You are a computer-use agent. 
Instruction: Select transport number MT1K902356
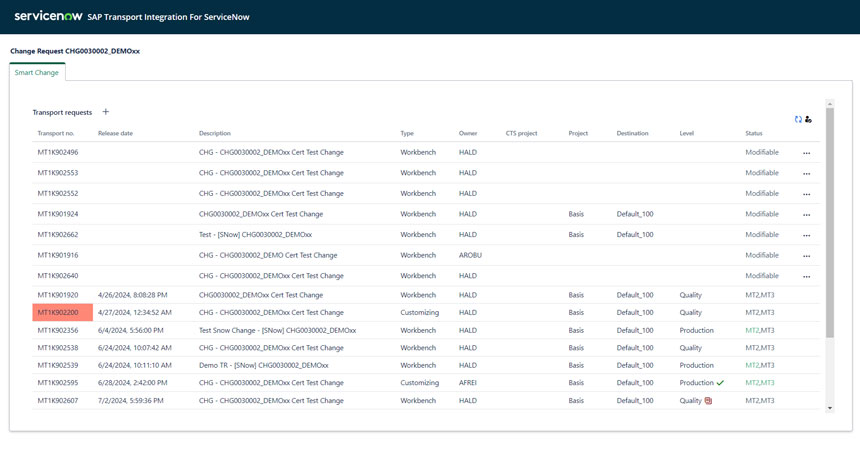(x=58, y=331)
